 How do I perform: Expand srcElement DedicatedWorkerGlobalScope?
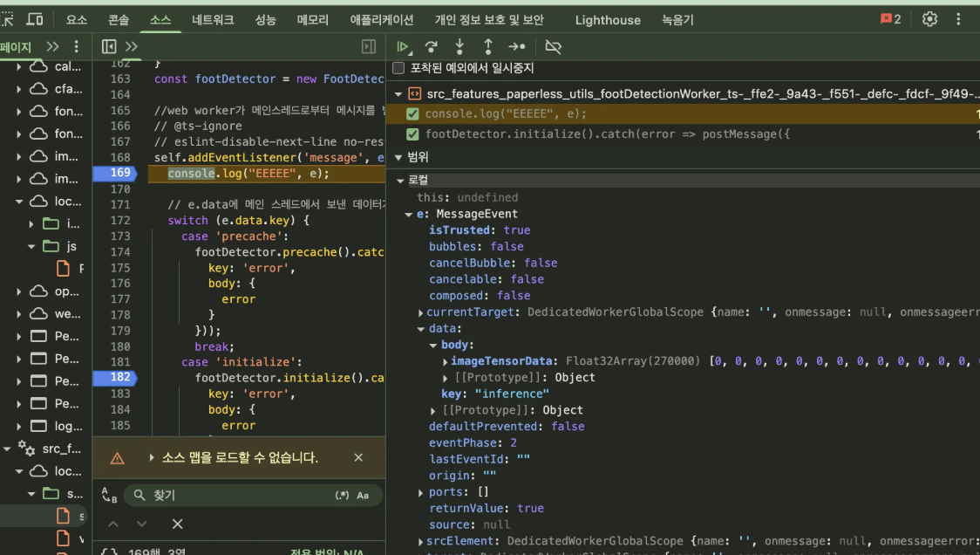[420, 541]
